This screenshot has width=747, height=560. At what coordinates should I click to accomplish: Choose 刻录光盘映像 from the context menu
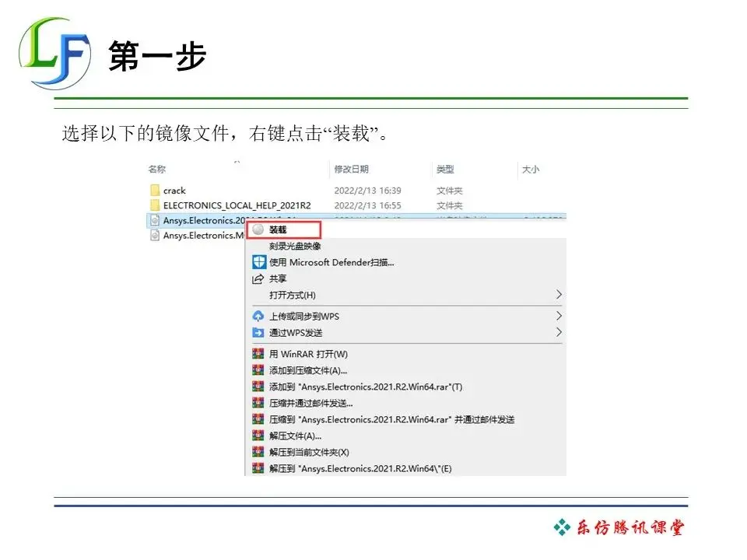(x=295, y=246)
